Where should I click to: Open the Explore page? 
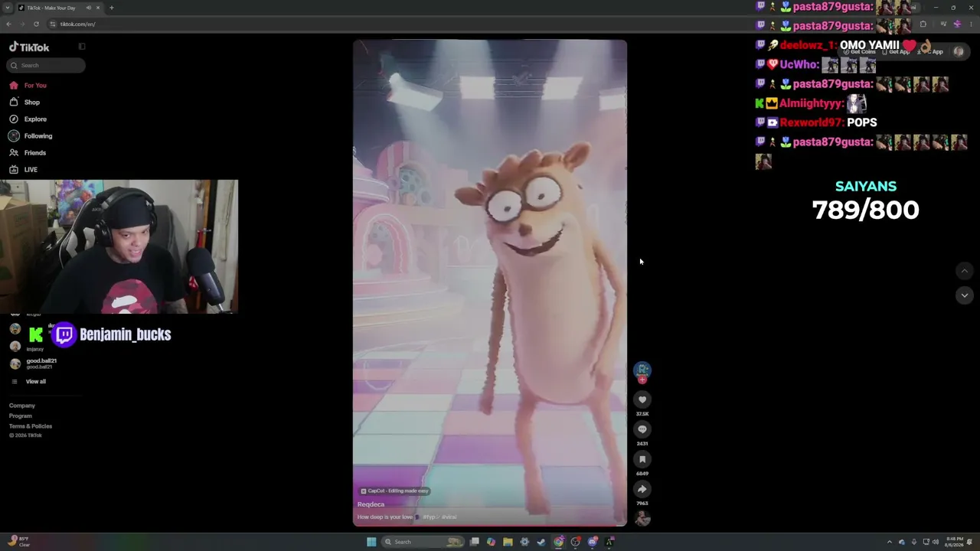(35, 119)
